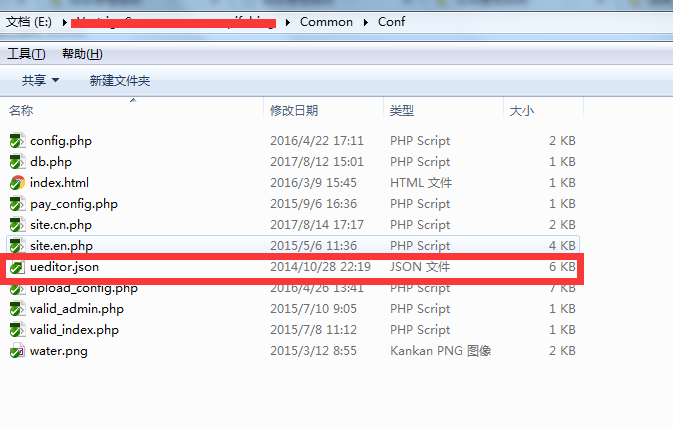Sort files by 大小 column header
This screenshot has width=673, height=428.
click(522, 110)
